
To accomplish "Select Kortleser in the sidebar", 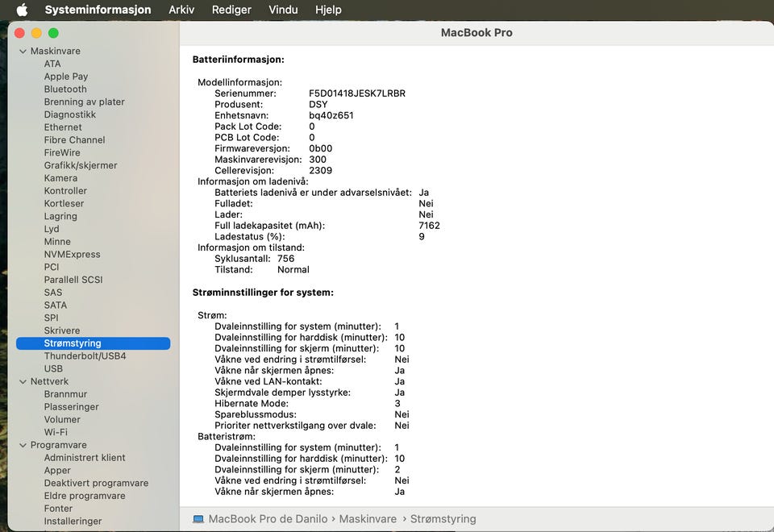I will (64, 203).
